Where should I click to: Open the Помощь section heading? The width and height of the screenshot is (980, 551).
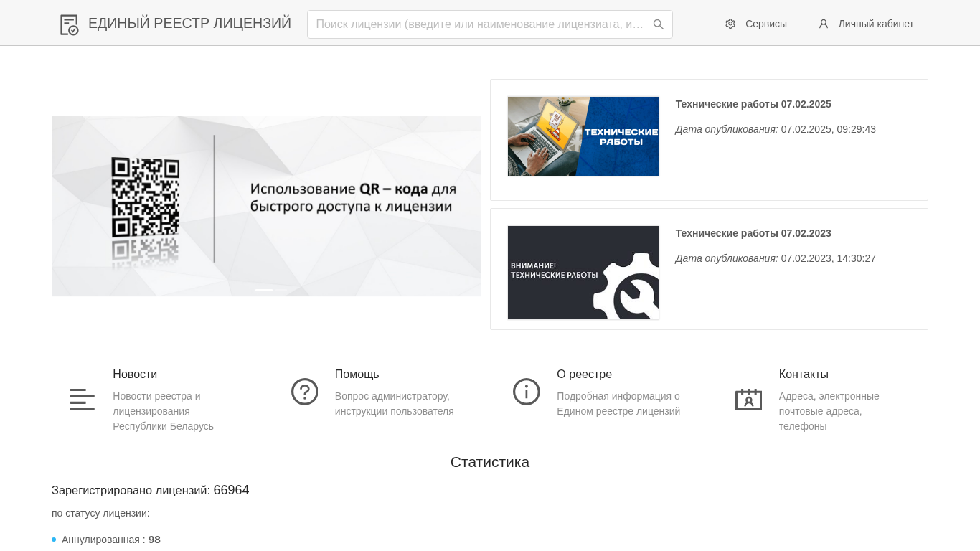coord(357,375)
